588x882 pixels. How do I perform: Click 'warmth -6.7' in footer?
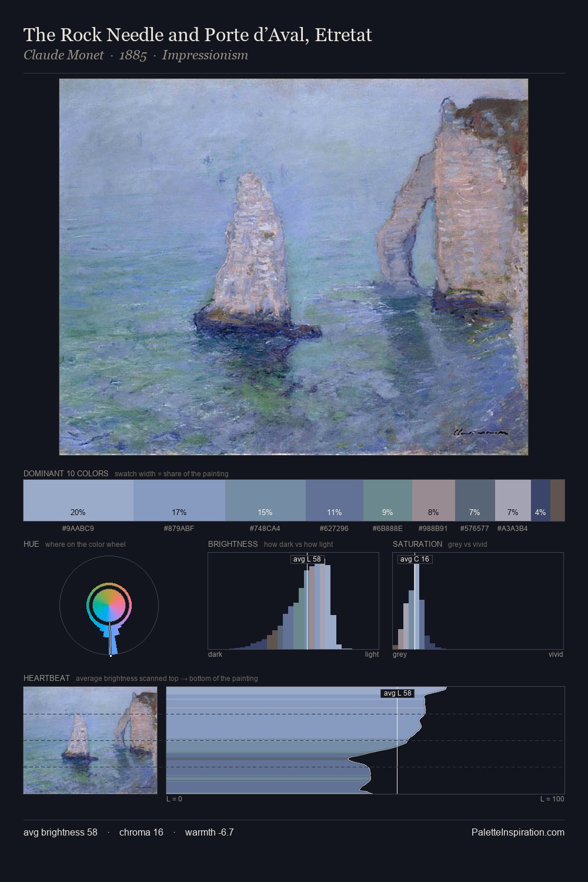(x=209, y=832)
